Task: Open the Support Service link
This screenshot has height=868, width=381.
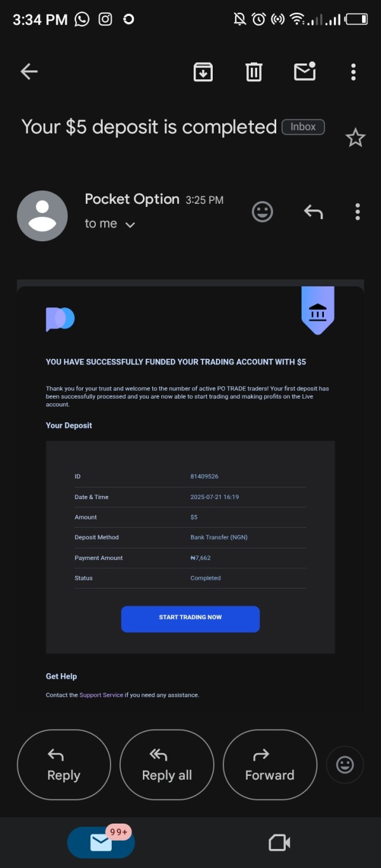Action: [x=101, y=695]
